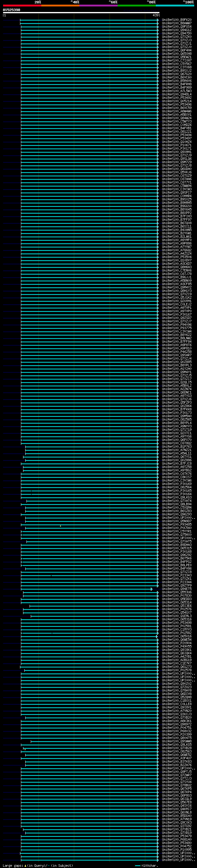Click the UniRef100_Q7XZJ1 label

pyautogui.click(x=177, y=43)
